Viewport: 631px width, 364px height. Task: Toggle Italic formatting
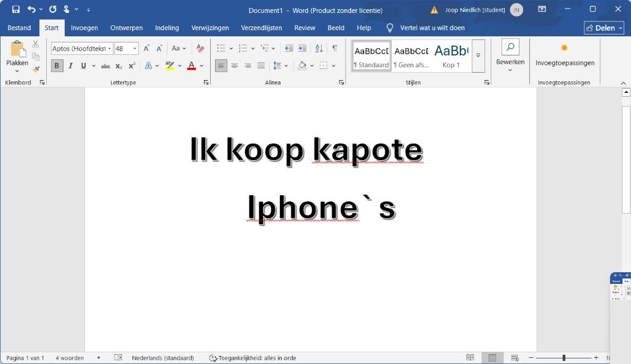point(70,65)
